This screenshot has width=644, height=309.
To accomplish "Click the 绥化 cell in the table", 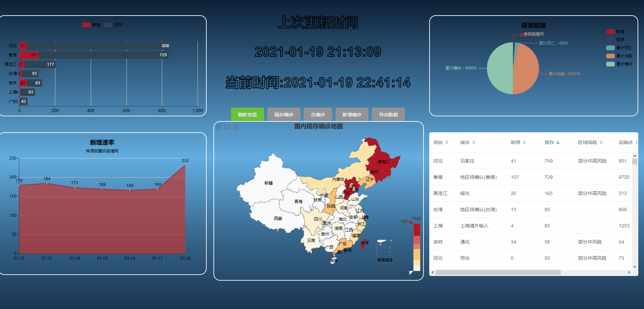I will (465, 193).
